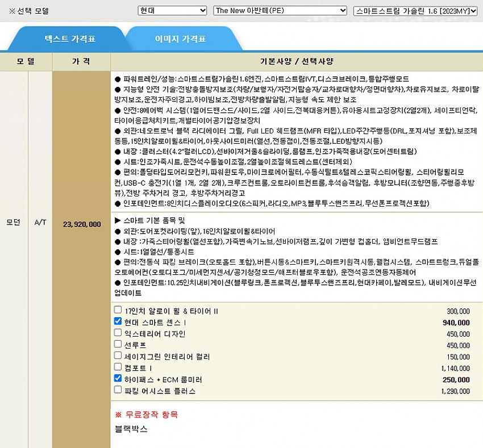Viewport: 483px width, 448px height.
Task: Check the 세이지그린 인테리어 컬러 box
Action: (118, 356)
